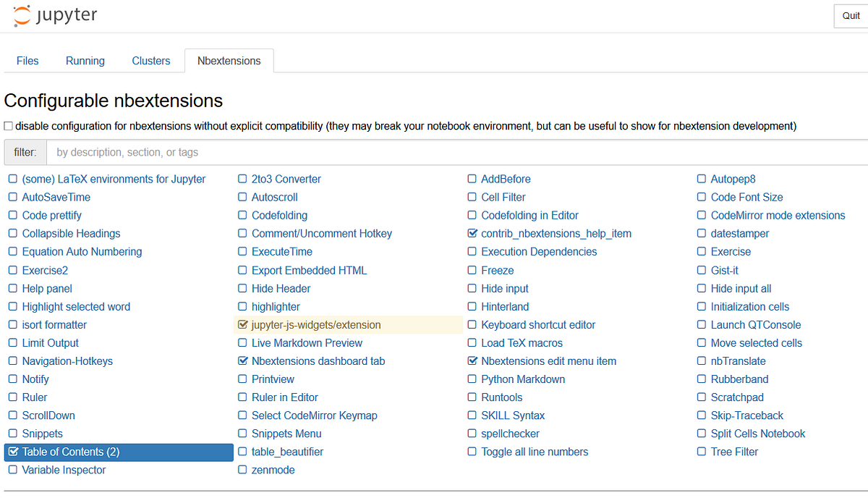Switch to the Files tab

point(27,61)
